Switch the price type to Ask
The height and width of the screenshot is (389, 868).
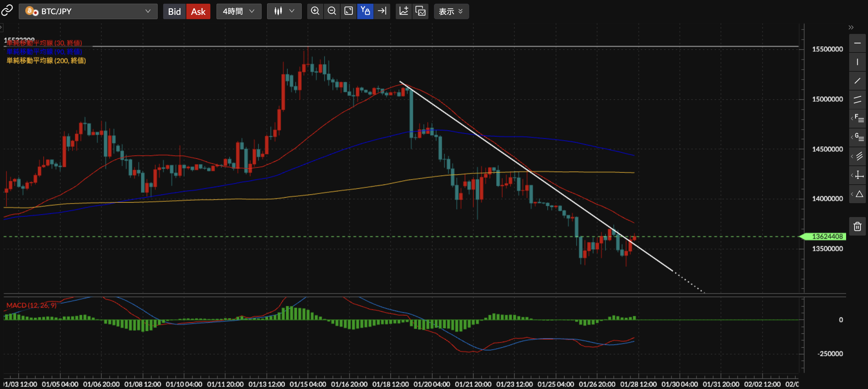[x=198, y=11]
